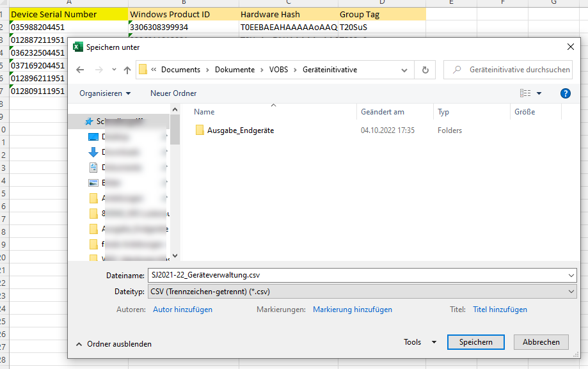Open the Organisieren dropdown menu
588x369 pixels.
(104, 93)
